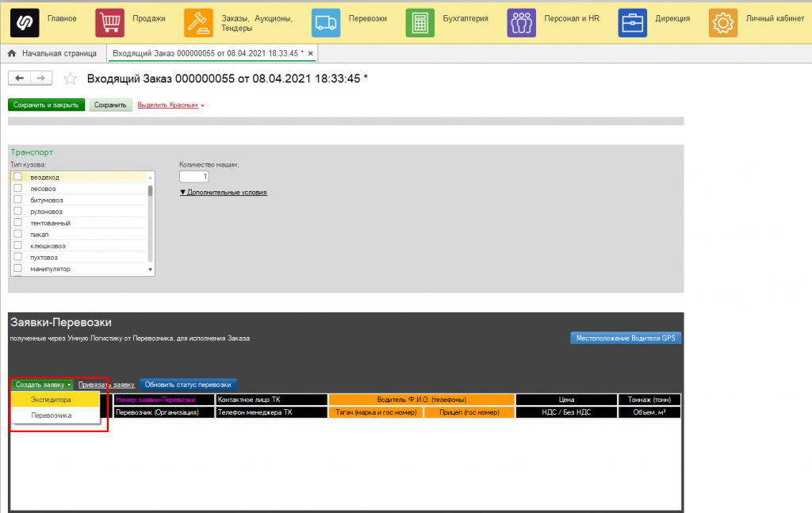Screen dimensions: 812x513
Task: Open the Бухгалтерия menu label
Action: tap(465, 19)
